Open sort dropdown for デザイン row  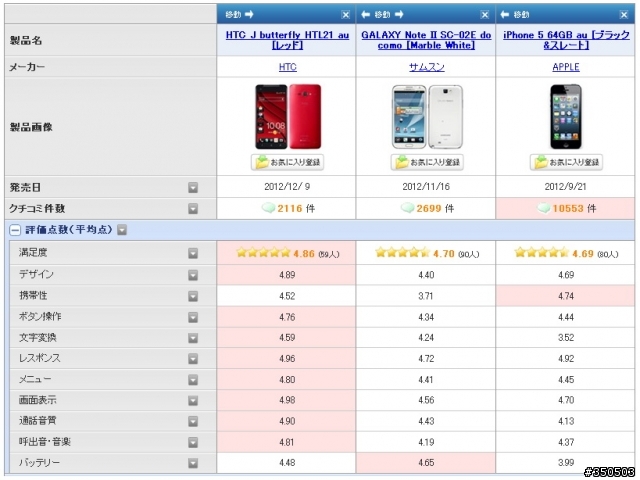click(193, 275)
